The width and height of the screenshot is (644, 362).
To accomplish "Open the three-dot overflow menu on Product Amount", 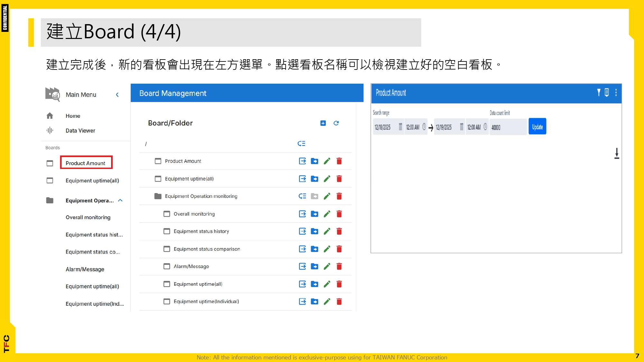I will pos(616,93).
